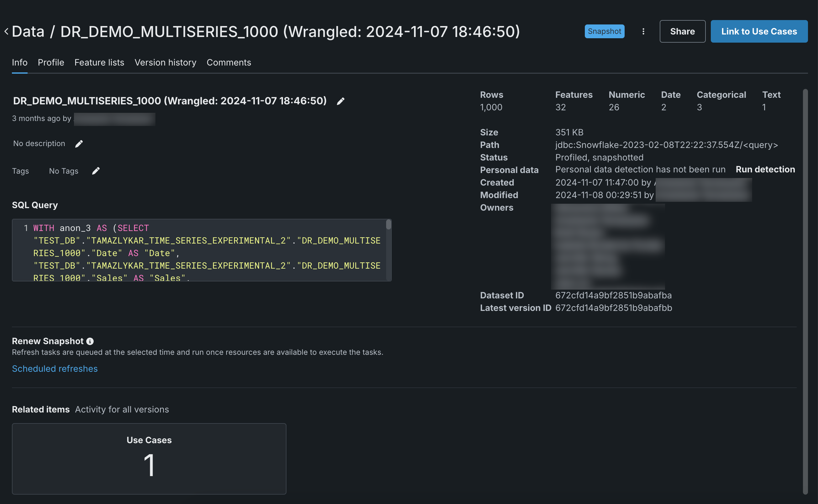Open the Use Cases related items card

(149, 459)
